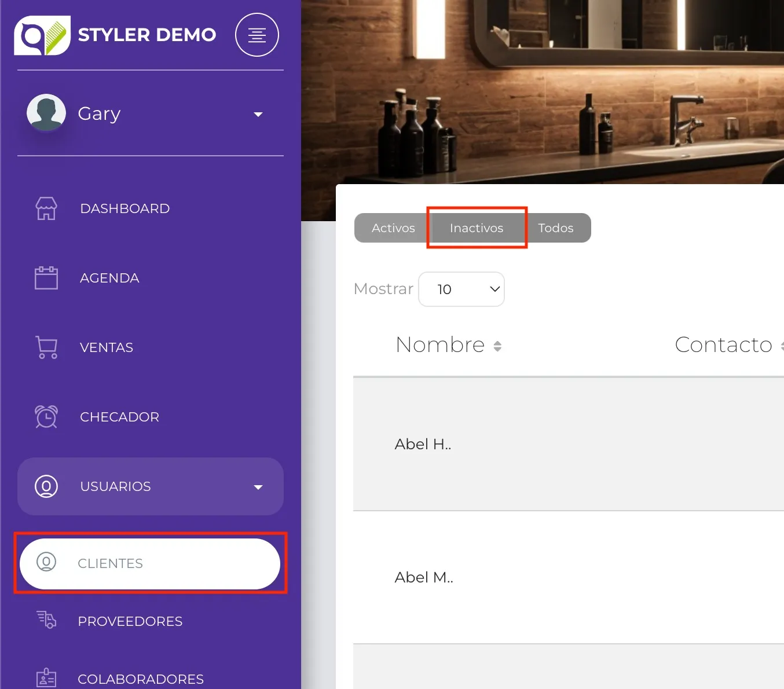Select the Abel M.. client row

424,577
